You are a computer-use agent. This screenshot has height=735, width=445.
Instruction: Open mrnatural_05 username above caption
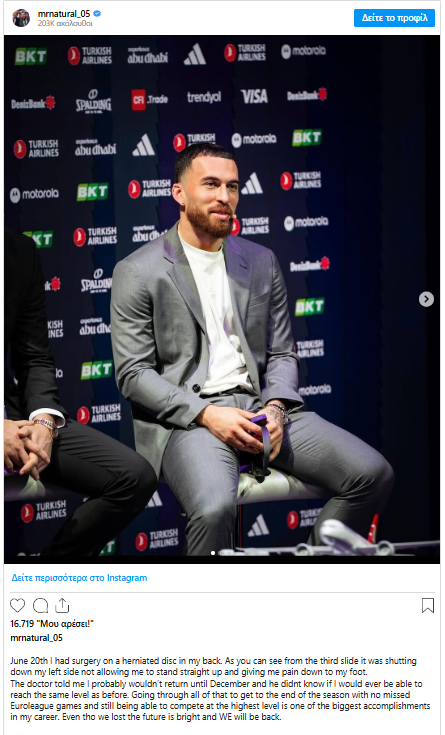pos(36,638)
